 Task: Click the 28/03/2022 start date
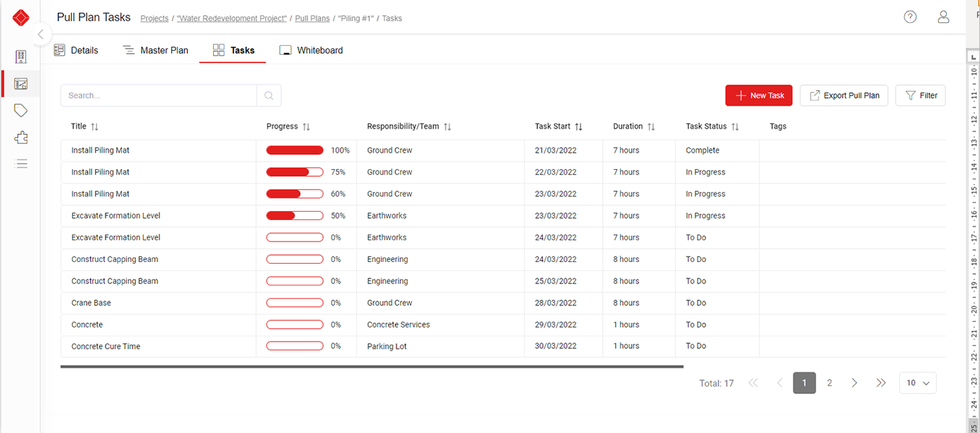tap(556, 303)
